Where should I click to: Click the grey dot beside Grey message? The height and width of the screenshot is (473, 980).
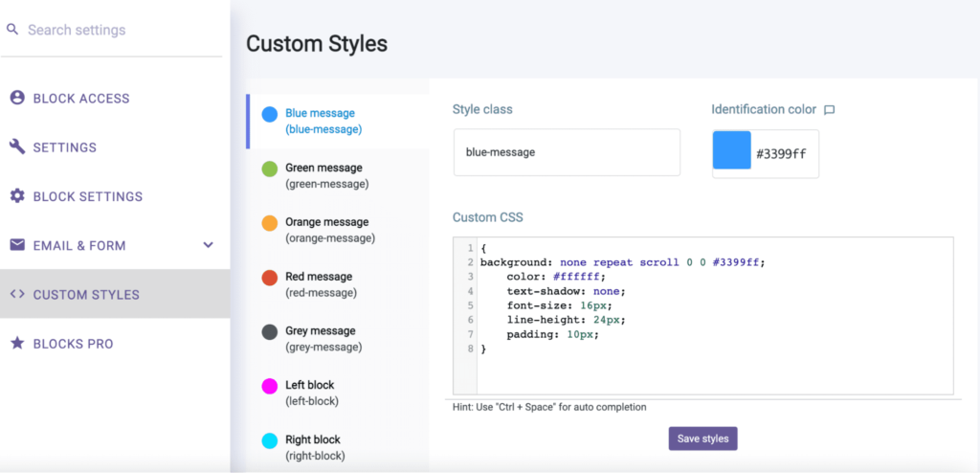pyautogui.click(x=269, y=332)
